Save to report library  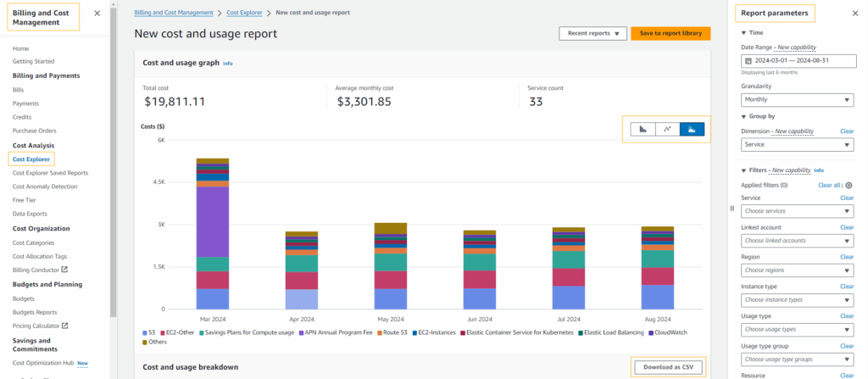point(670,33)
